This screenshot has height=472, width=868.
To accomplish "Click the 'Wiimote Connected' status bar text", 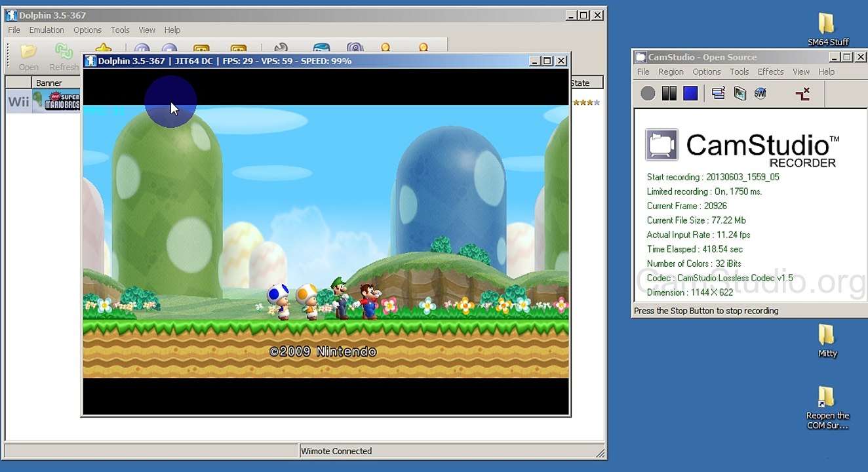I will (336, 451).
